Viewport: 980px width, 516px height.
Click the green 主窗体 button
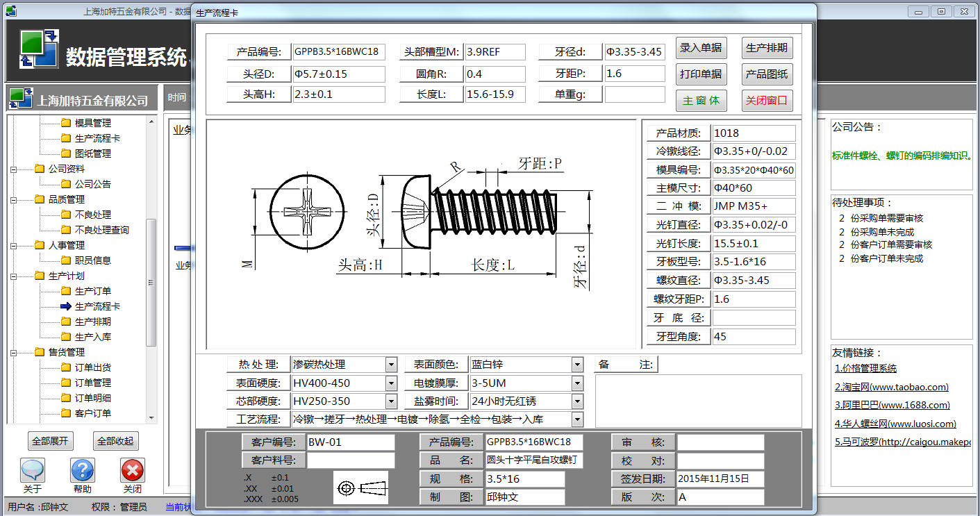[x=701, y=101]
